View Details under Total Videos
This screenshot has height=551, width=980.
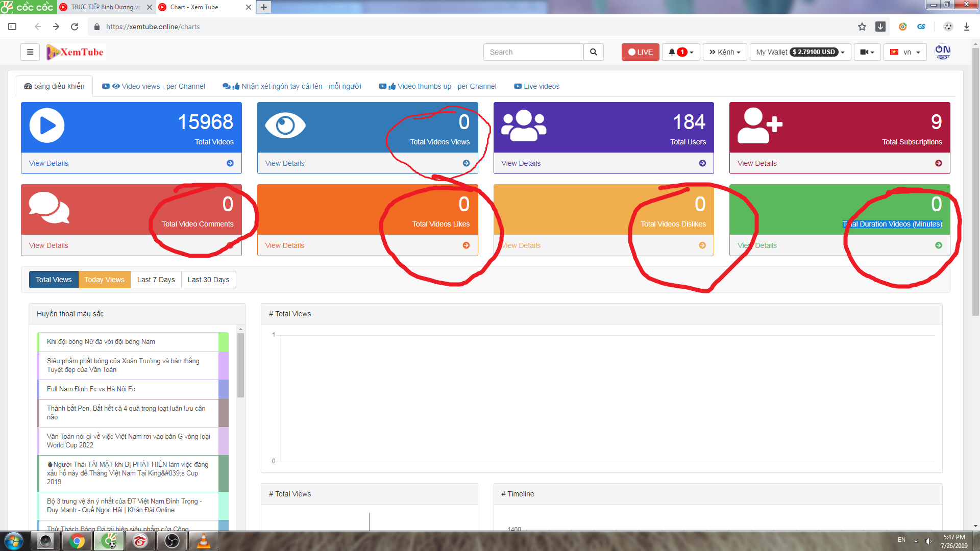pos(48,163)
